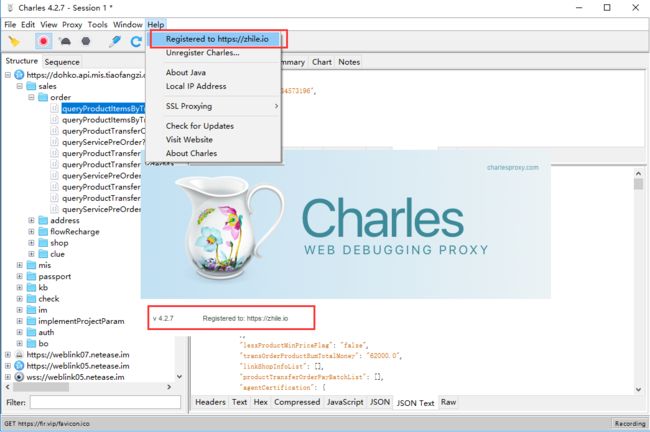650x432 pixels.
Task: Open the File menu
Action: coord(10,24)
